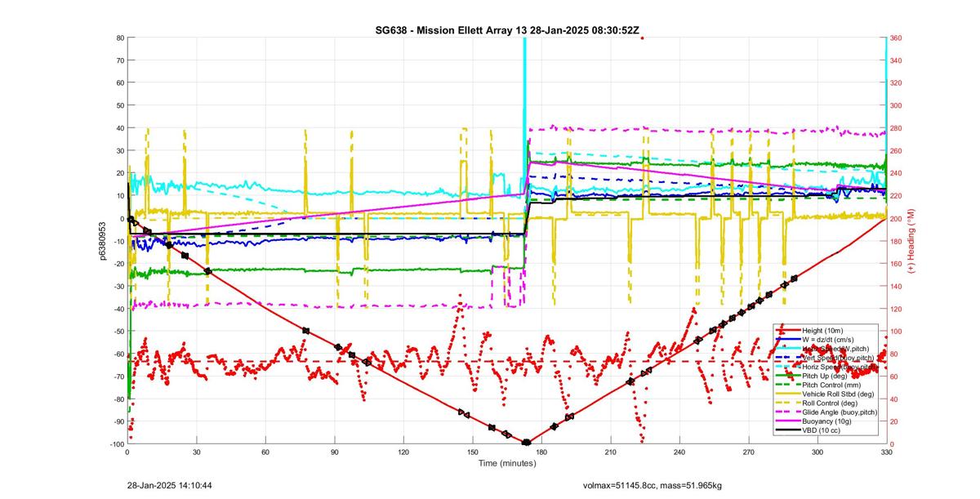Click left axis tick label -100
The image size is (980, 499).
(x=115, y=444)
